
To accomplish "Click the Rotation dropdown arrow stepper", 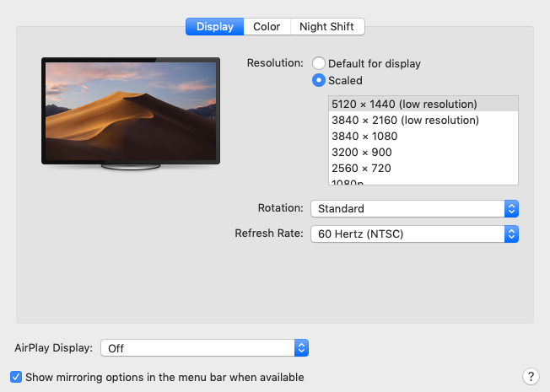I will point(511,208).
